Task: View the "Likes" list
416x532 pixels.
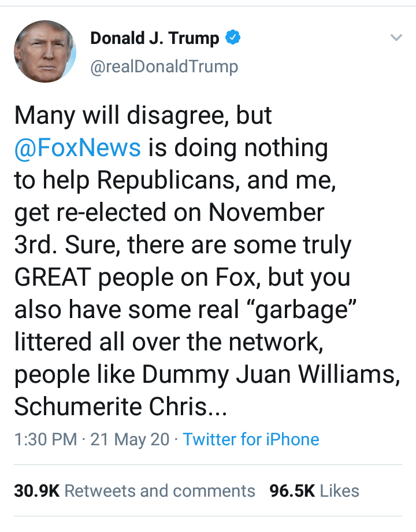Action: [x=339, y=491]
